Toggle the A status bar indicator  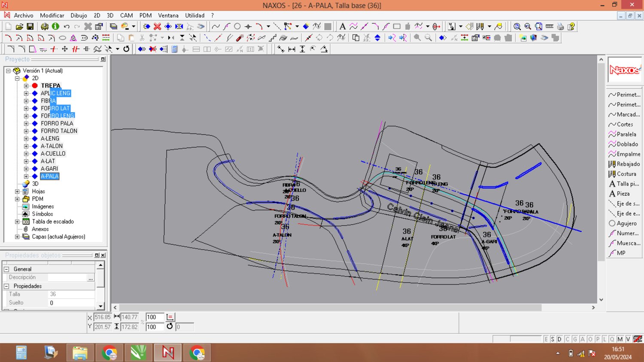(x=583, y=339)
